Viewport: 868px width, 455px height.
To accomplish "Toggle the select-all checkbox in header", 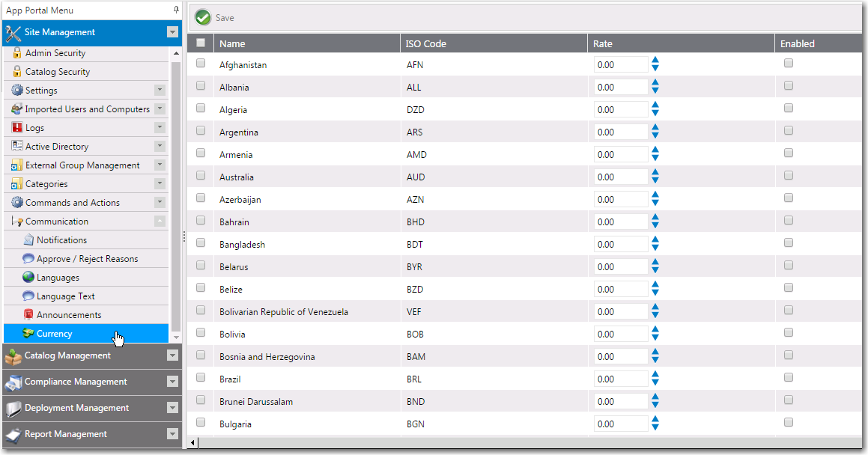I will coord(201,43).
